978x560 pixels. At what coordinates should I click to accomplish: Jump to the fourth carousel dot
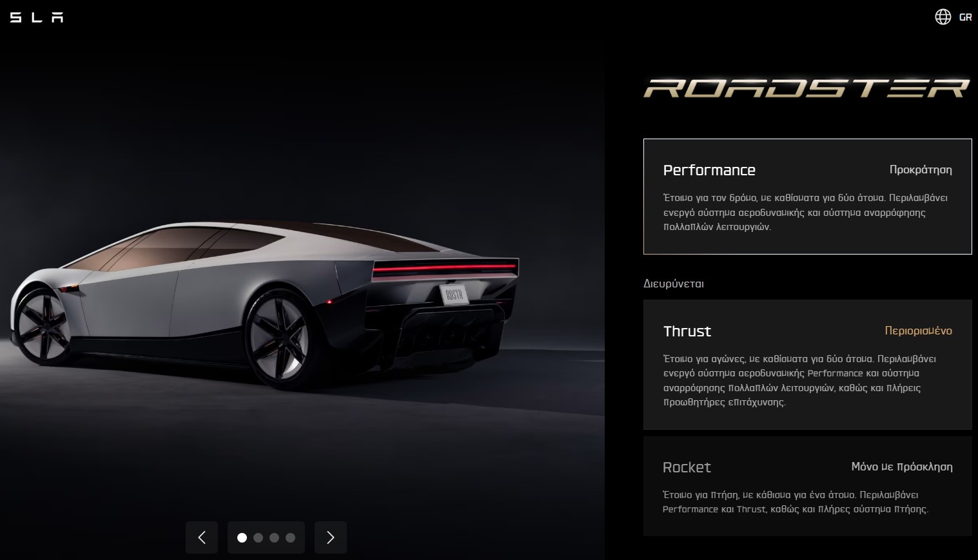[290, 537]
